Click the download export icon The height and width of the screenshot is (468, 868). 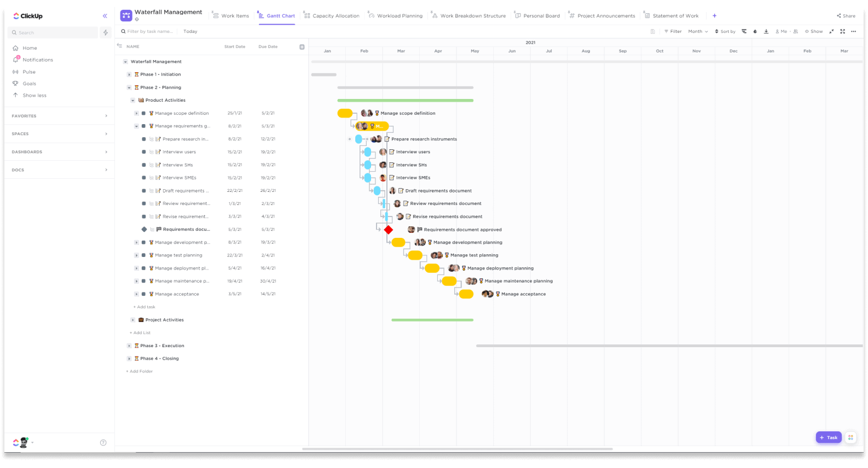tap(766, 32)
